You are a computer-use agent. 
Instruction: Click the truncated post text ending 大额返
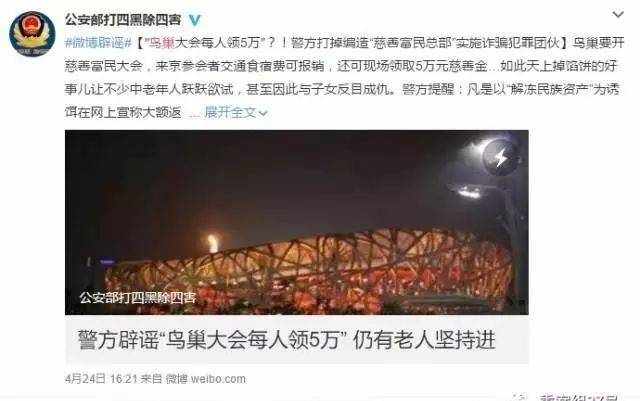coord(123,112)
